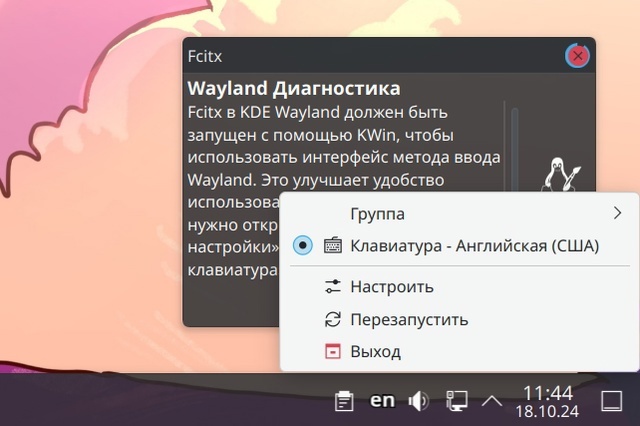Image resolution: width=640 pixels, height=426 pixels.
Task: Click the sliders icon beside Настроить
Action: (333, 286)
